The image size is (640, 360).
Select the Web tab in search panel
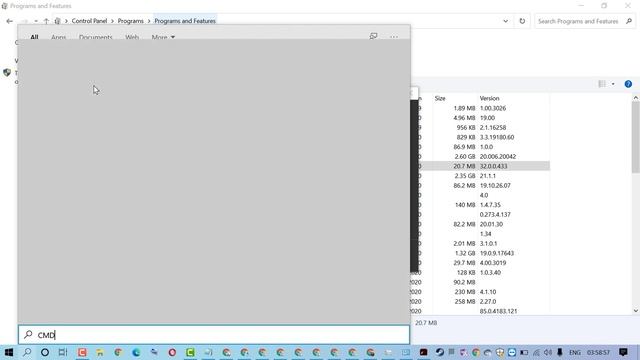coord(132,37)
